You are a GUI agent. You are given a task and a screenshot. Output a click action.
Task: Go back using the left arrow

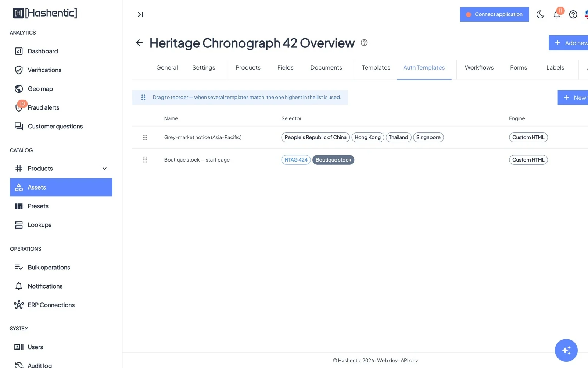(139, 43)
